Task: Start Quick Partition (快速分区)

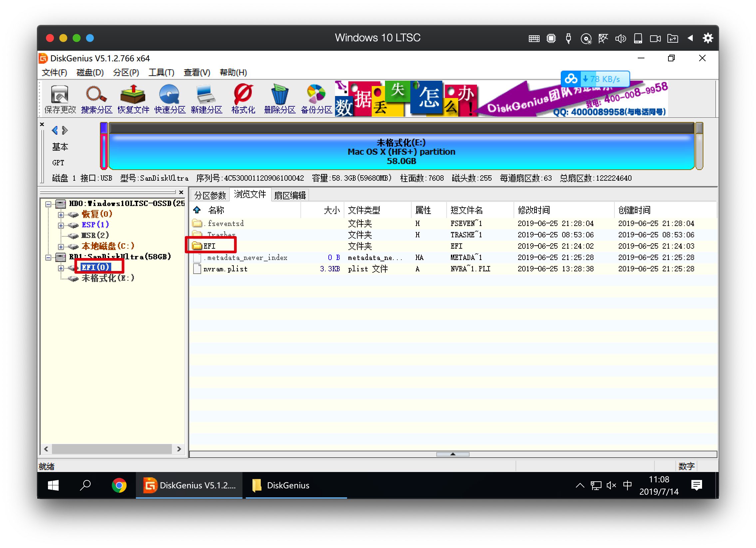Action: pyautogui.click(x=170, y=99)
